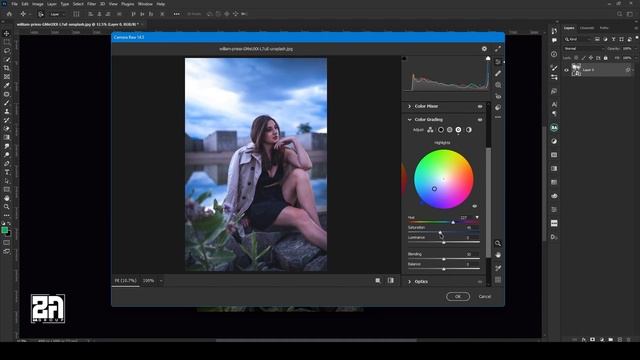Open the Auto-Select Layer dropdown in options bar
The height and width of the screenshot is (360, 640).
[57, 14]
